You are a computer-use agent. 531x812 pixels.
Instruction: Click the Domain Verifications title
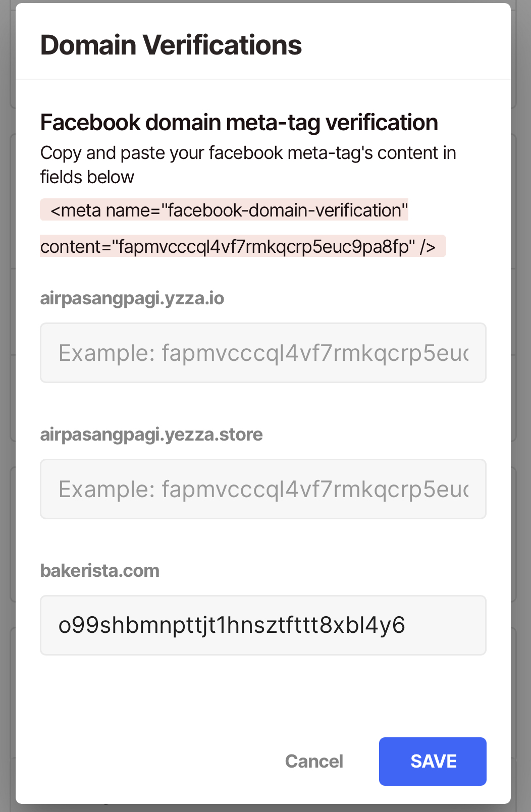pos(171,45)
